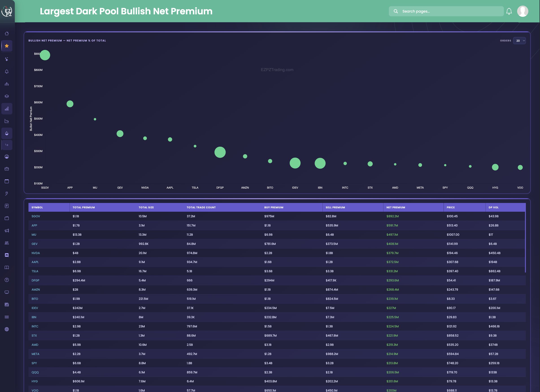Open the home icon in sidebar
540x392 pixels.
[7, 34]
